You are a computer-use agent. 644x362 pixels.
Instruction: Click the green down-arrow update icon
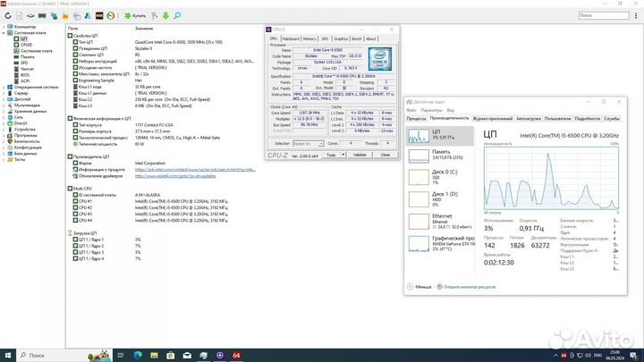[x=165, y=15]
